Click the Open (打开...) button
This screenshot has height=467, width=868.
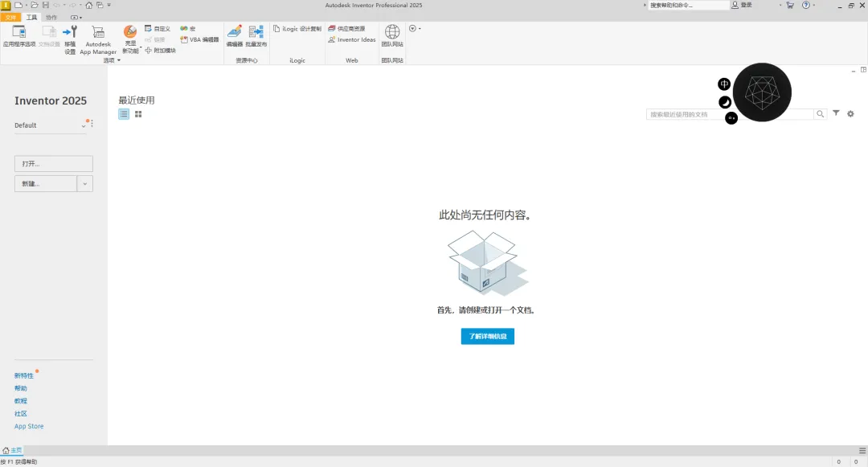pos(54,164)
